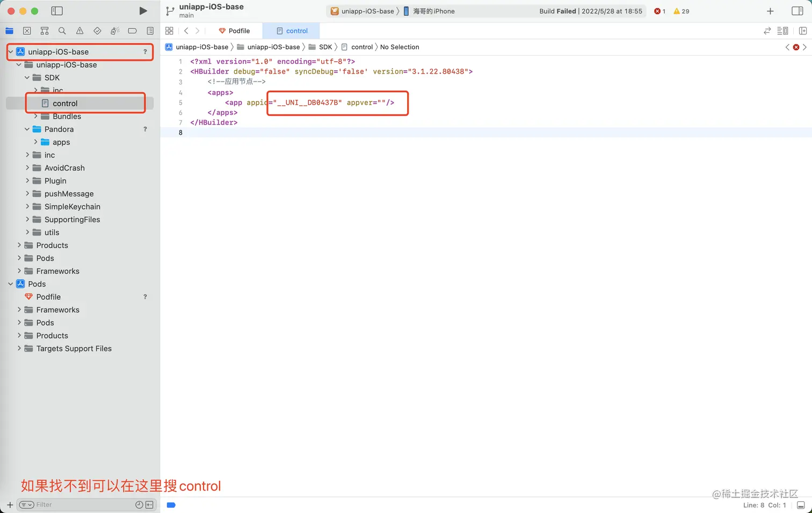Screen dimensions: 812x513
Task: Open the Source Control navigator icon
Action: (x=27, y=31)
